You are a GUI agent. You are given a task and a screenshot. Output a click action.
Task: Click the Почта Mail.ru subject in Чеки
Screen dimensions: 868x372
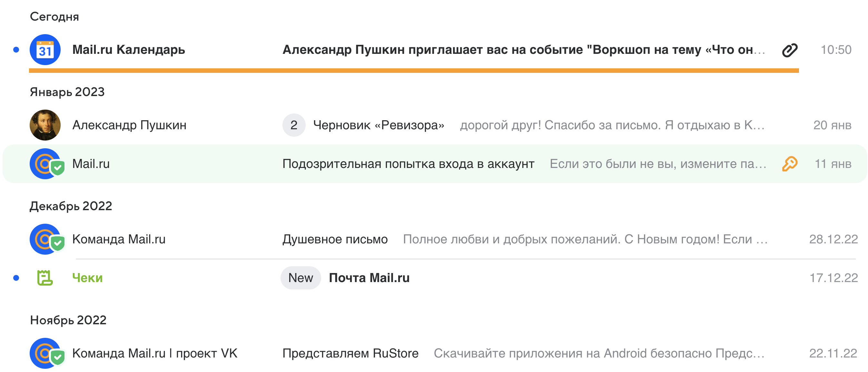(369, 278)
